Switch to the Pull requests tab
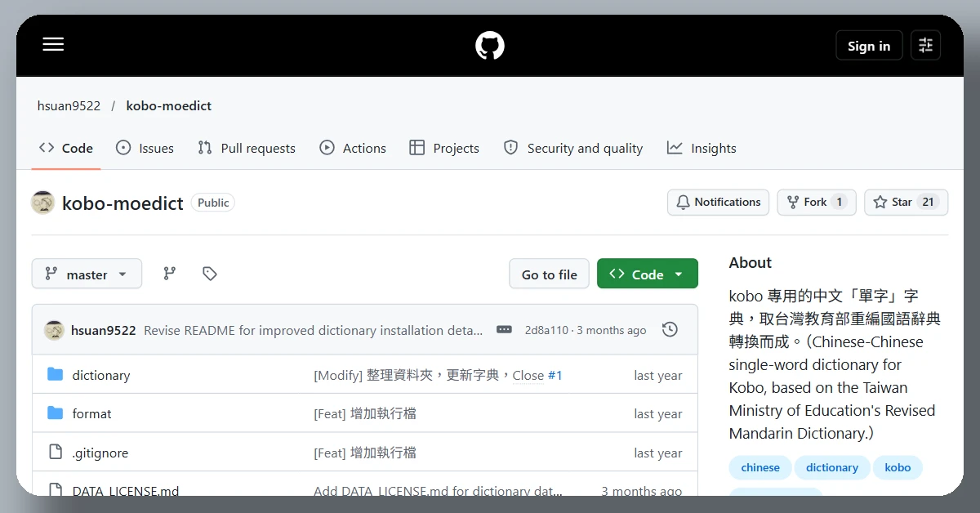The width and height of the screenshot is (980, 513). [247, 148]
